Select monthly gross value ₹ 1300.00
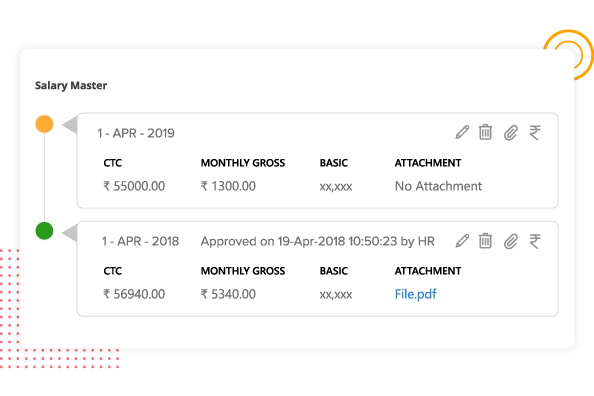Screen dimensions: 594x396 (x=228, y=186)
